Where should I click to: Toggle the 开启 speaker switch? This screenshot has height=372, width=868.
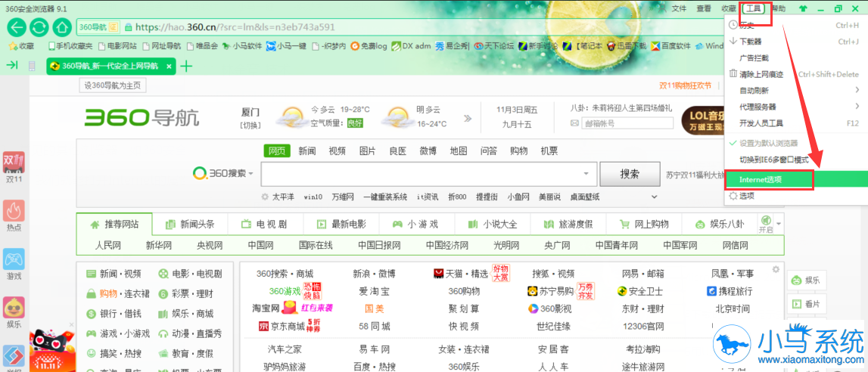[766, 224]
